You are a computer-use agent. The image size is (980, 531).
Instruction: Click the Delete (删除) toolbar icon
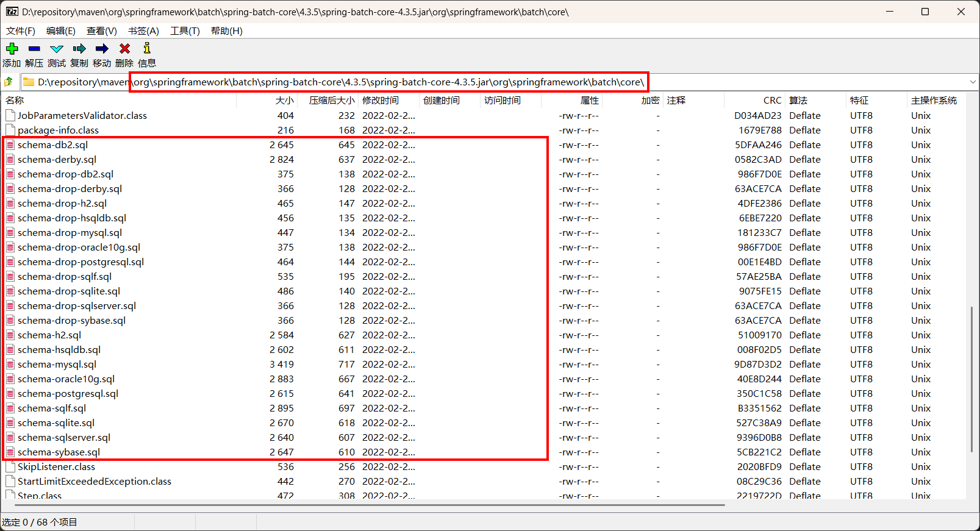[x=124, y=49]
